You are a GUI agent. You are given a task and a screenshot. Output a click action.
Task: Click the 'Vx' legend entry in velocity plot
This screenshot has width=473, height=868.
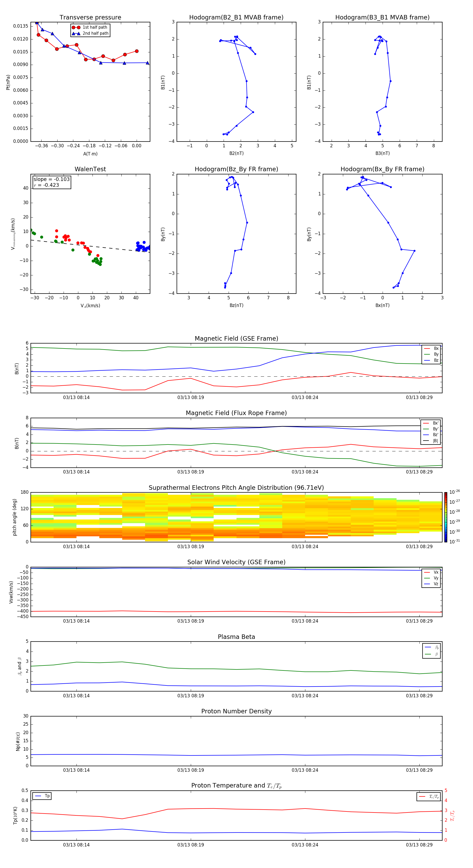(431, 572)
